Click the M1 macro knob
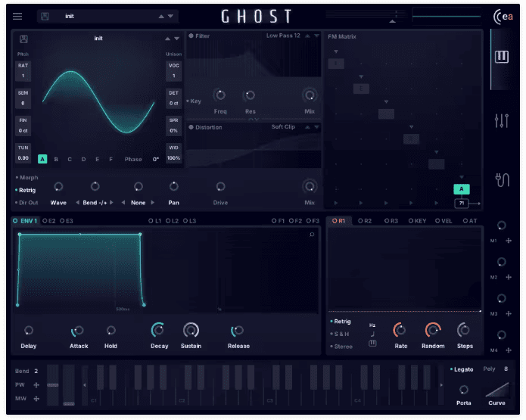This screenshot has height=420, width=526. [502, 226]
